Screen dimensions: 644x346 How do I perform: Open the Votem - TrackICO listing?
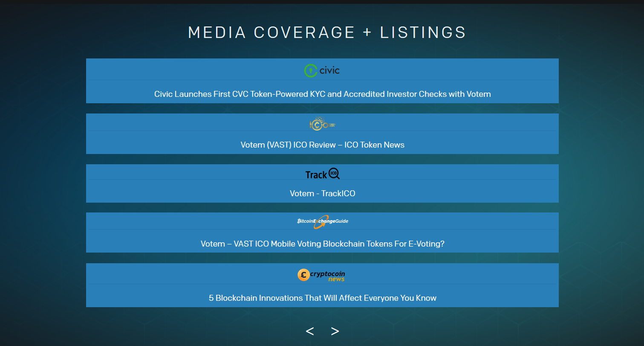pos(323,193)
